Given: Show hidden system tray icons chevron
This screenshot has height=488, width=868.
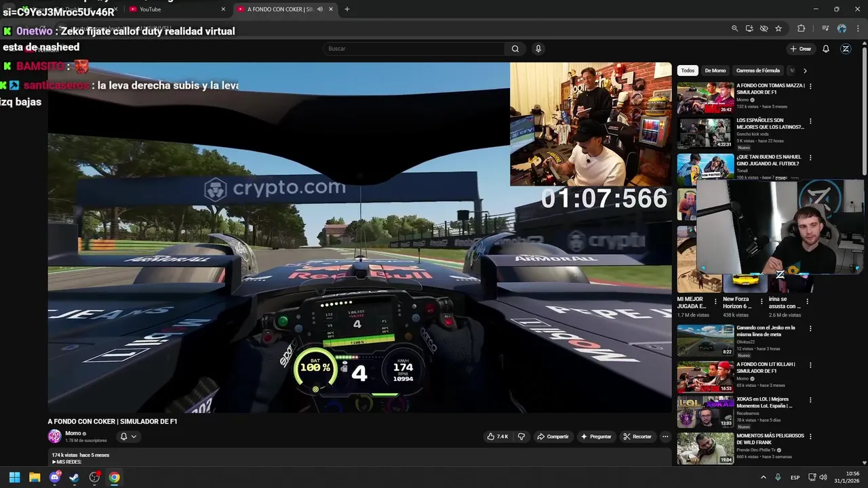Looking at the screenshot, I should click(x=763, y=477).
